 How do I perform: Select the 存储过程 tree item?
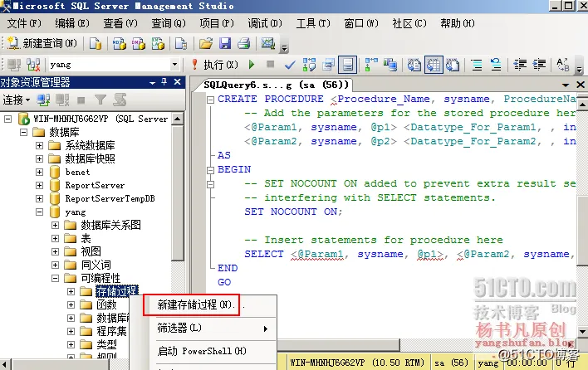point(117,291)
